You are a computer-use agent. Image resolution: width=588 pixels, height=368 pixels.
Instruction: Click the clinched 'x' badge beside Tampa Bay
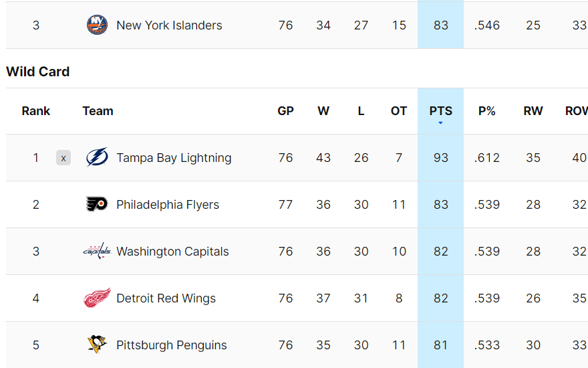click(x=63, y=158)
